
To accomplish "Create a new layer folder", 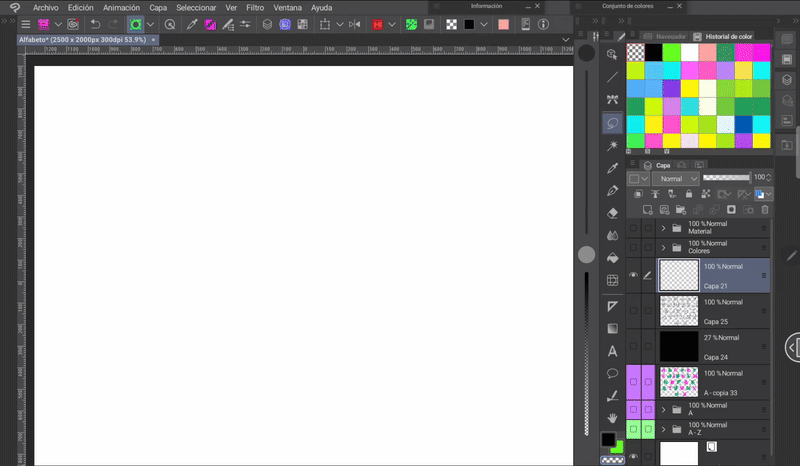I will (681, 210).
